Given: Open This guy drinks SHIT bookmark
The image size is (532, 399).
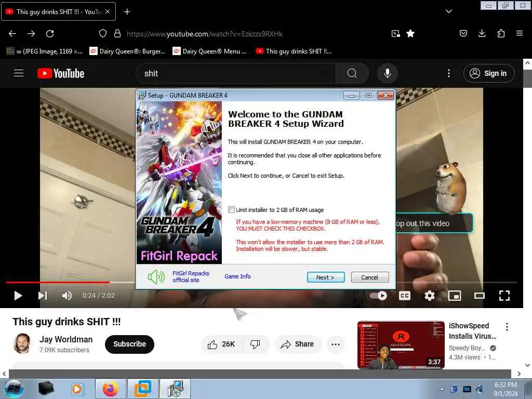Looking at the screenshot, I should tap(294, 51).
